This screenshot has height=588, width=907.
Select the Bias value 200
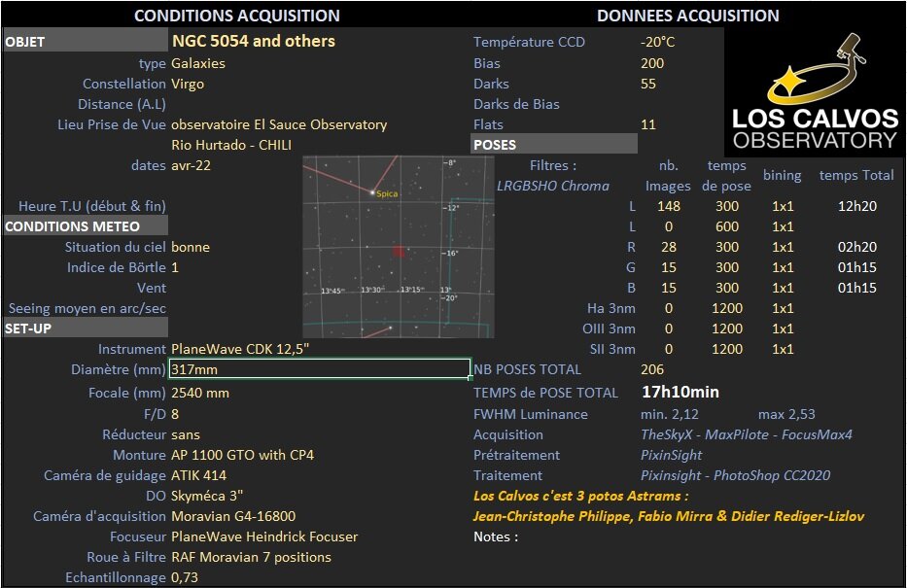pos(652,63)
